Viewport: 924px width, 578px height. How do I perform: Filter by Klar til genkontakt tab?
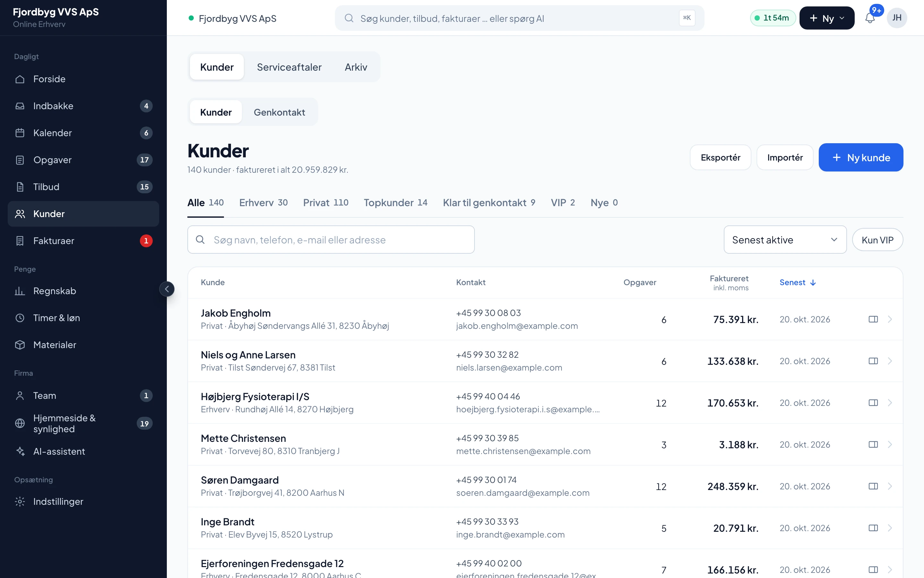click(x=489, y=203)
